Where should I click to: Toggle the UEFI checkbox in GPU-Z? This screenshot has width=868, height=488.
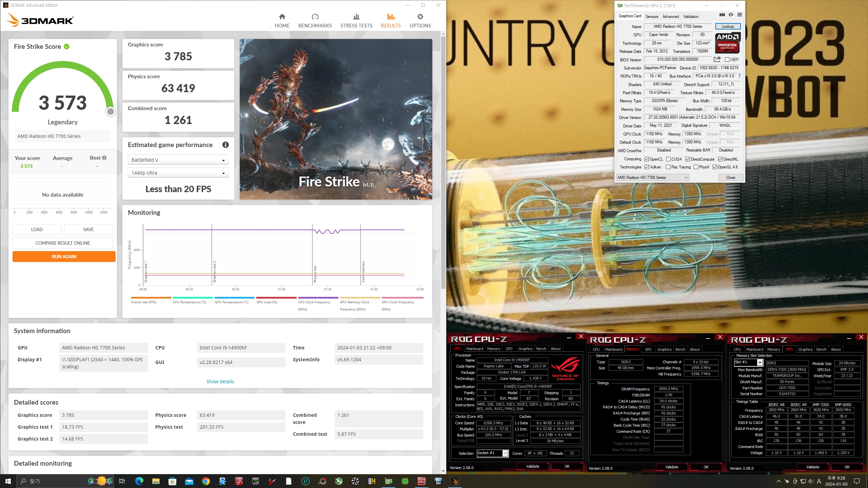pyautogui.click(x=727, y=60)
